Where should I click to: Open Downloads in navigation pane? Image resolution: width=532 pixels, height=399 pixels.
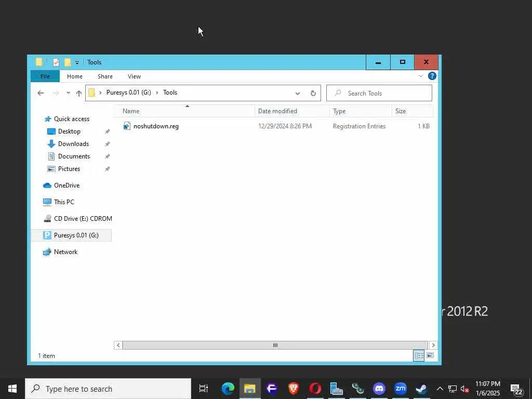[73, 144]
